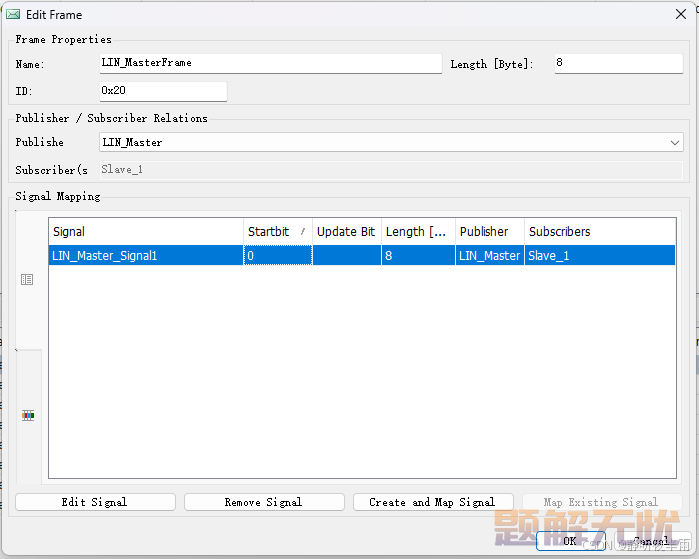Click Create and Map Signal button
Image resolution: width=699 pixels, height=559 pixels.
click(433, 502)
